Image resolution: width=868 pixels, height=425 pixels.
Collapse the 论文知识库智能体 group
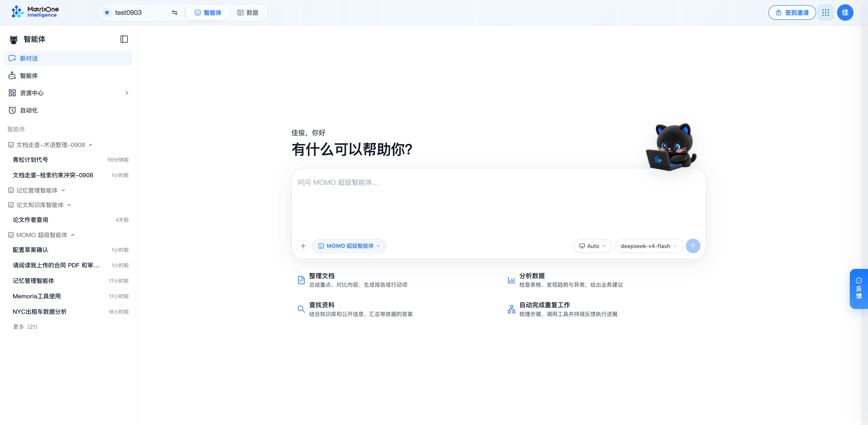(69, 205)
